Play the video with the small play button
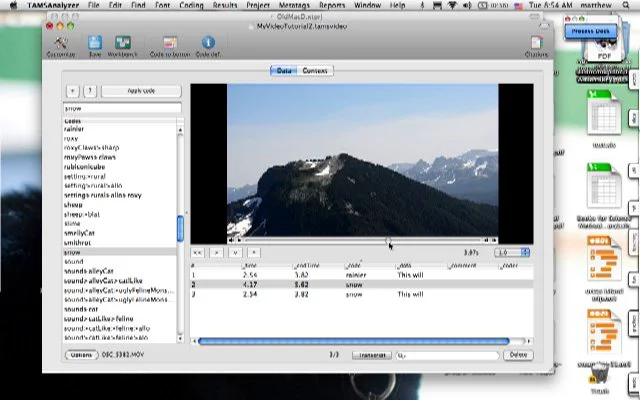The image size is (640, 400). tap(239, 240)
